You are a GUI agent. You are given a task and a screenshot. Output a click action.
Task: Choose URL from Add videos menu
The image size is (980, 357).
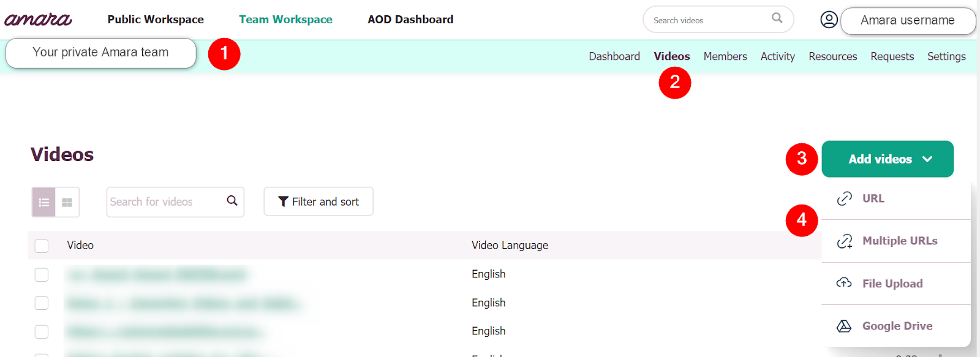coord(896,198)
